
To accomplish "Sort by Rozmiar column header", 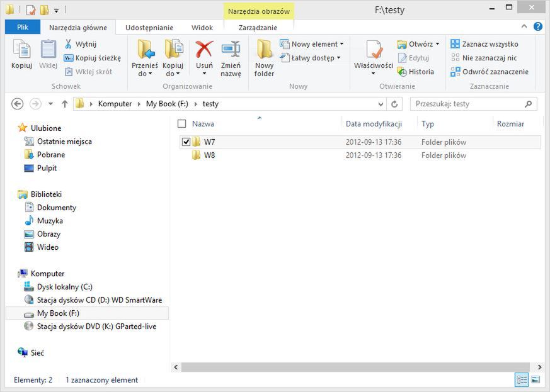I will click(x=510, y=124).
